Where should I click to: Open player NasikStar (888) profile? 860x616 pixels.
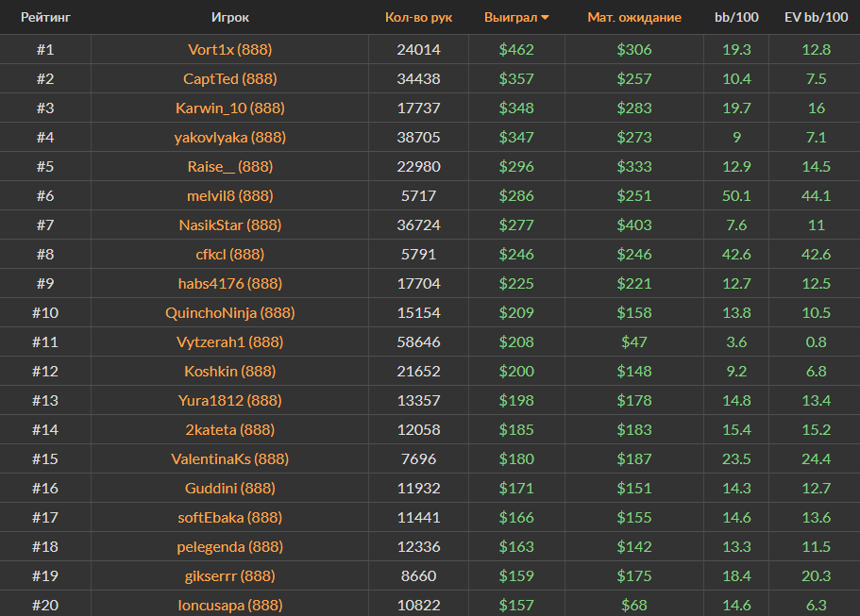click(x=229, y=225)
